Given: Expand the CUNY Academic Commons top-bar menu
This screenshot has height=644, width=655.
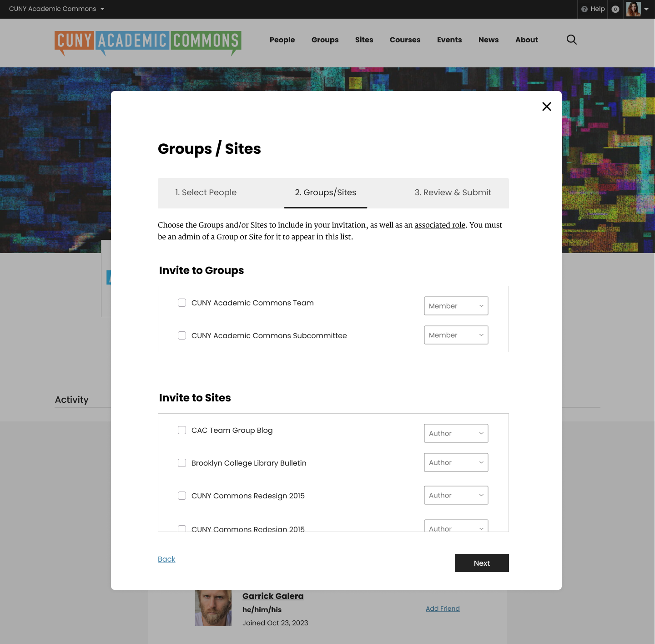Looking at the screenshot, I should pyautogui.click(x=57, y=9).
